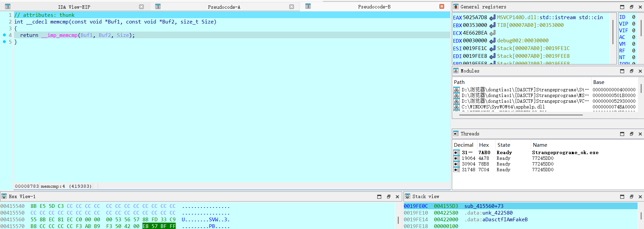The height and width of the screenshot is (229, 644).
Task: Close the General registers panel
Action: point(640,7)
